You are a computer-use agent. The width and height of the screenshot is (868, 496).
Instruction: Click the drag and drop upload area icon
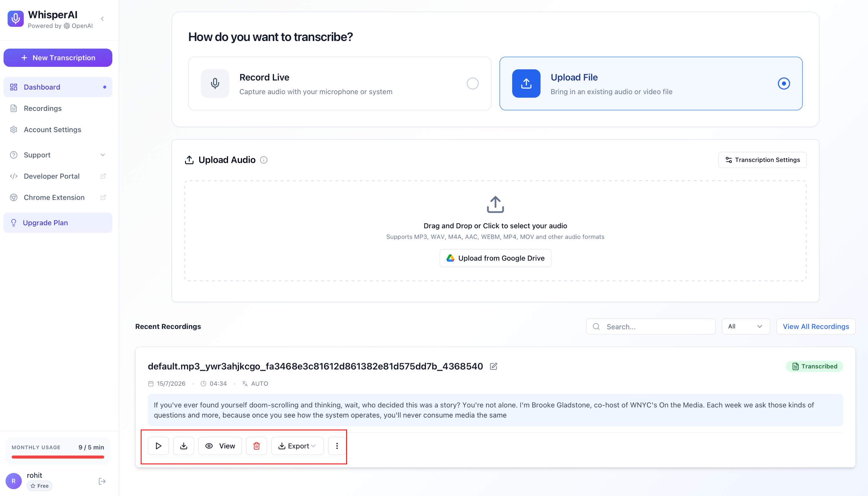pyautogui.click(x=495, y=204)
